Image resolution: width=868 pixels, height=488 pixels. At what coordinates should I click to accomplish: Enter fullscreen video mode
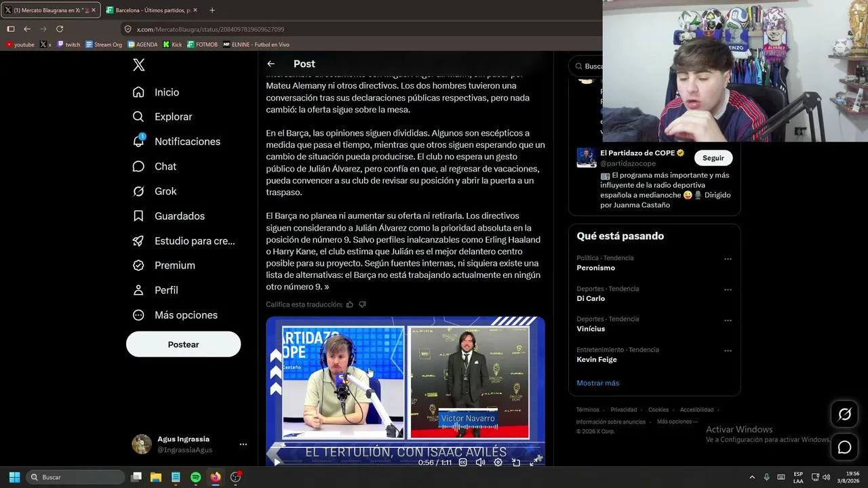534,462
